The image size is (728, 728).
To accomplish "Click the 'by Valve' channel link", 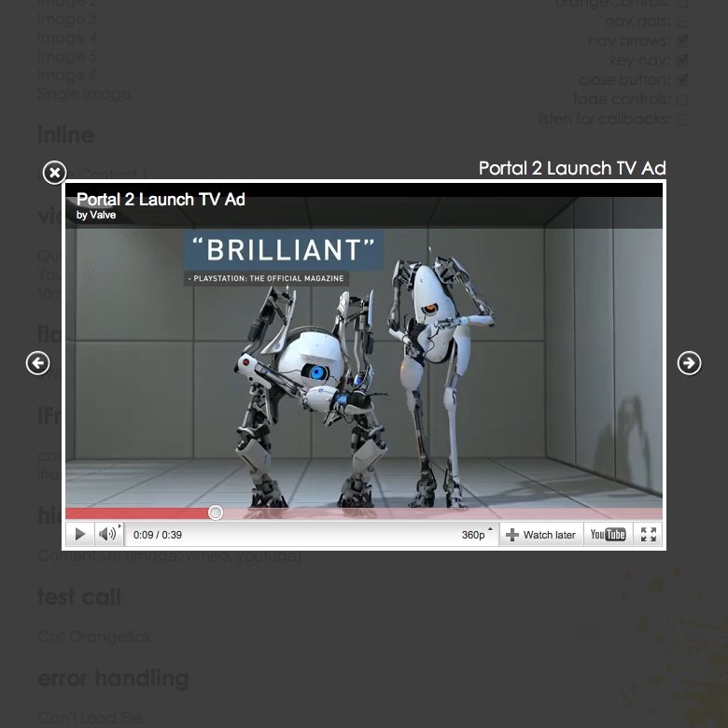I will tap(96, 215).
